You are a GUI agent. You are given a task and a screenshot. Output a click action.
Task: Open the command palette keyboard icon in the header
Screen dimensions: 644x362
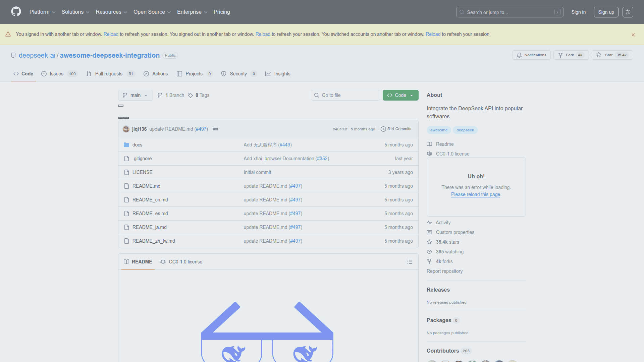628,12
